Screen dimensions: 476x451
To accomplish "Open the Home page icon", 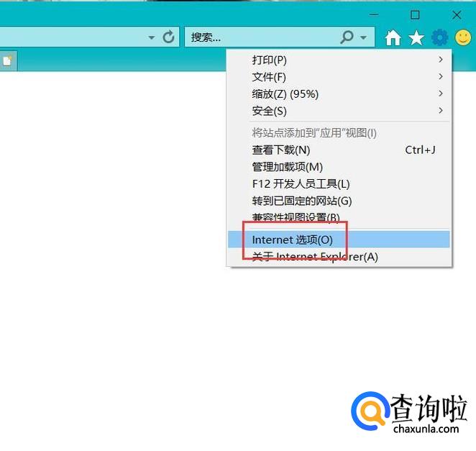I will click(393, 37).
